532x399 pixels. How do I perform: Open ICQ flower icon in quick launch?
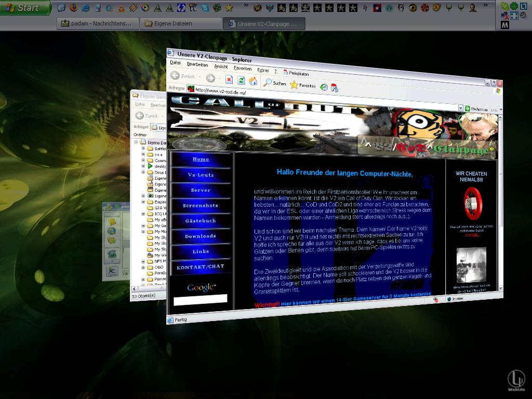[x=217, y=7]
